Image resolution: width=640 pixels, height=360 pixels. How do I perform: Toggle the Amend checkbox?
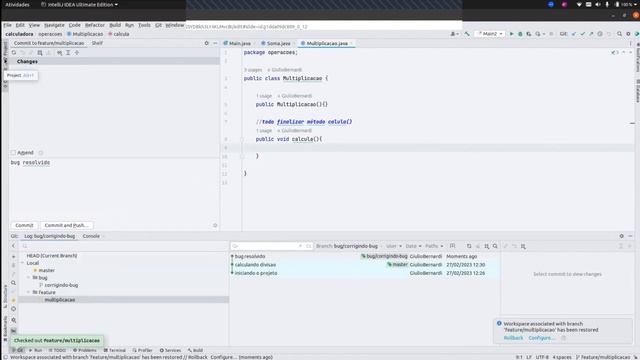(13, 153)
